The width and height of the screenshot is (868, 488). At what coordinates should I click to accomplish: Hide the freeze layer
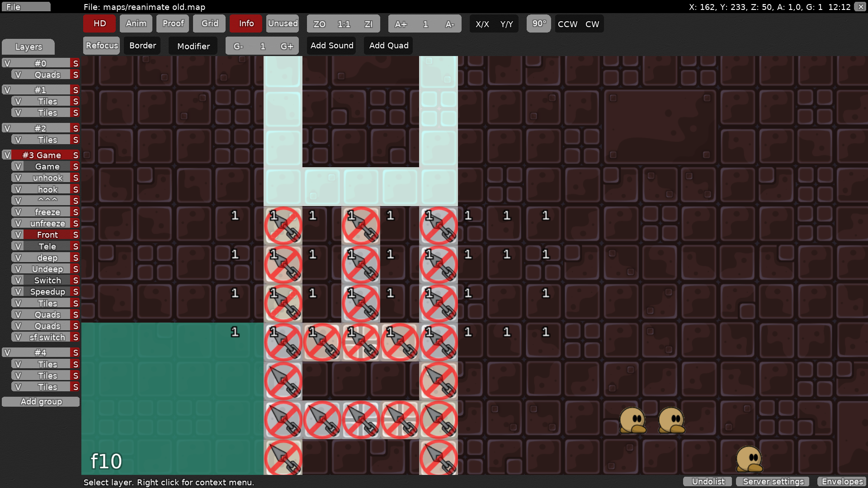point(18,211)
